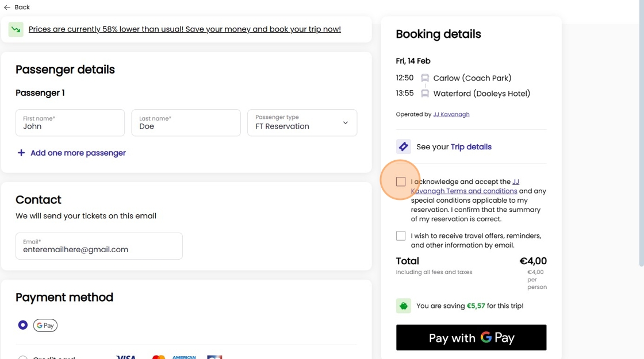
Task: Click the back arrow icon
Action: coord(7,7)
